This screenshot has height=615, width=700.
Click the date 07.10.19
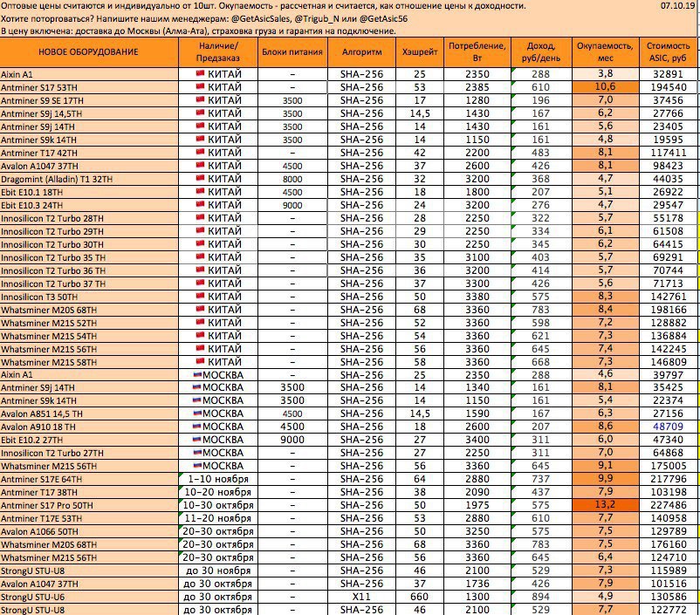677,6
